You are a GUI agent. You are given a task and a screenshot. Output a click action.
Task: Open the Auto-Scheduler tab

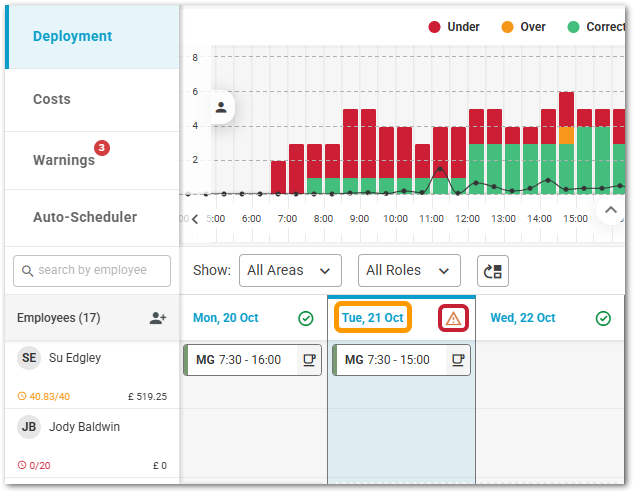point(85,217)
